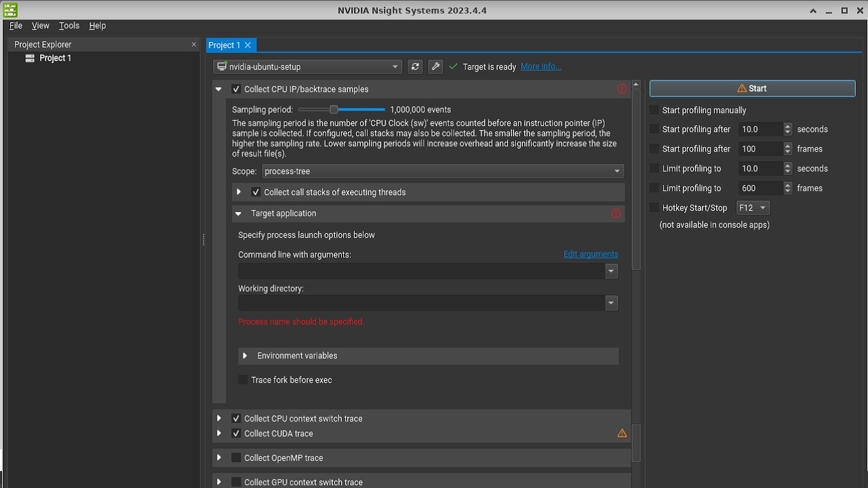Click red error icon beside CPU IP/backtrace samples
Screen dimensions: 868x488
622,89
